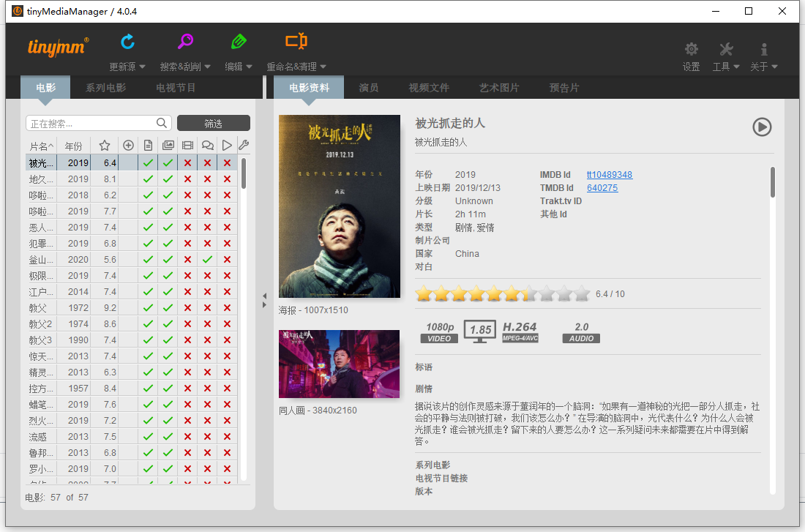805x532 pixels.
Task: Select movie row 教父2 1974
Action: point(132,324)
